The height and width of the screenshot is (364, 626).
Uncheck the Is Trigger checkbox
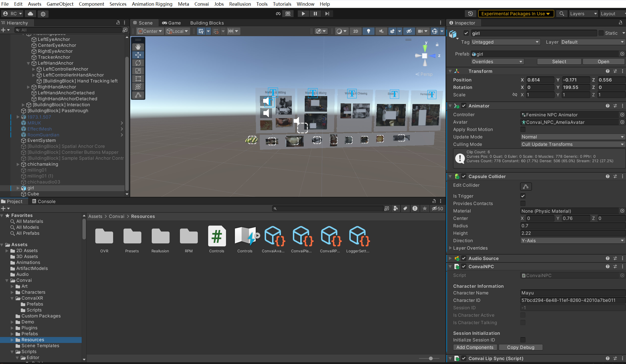coord(523,196)
